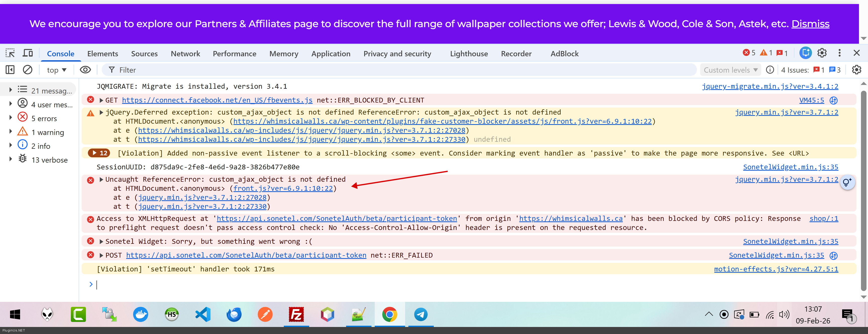This screenshot has width=868, height=334.
Task: Open the fbevents.js URL link
Action: click(x=217, y=100)
